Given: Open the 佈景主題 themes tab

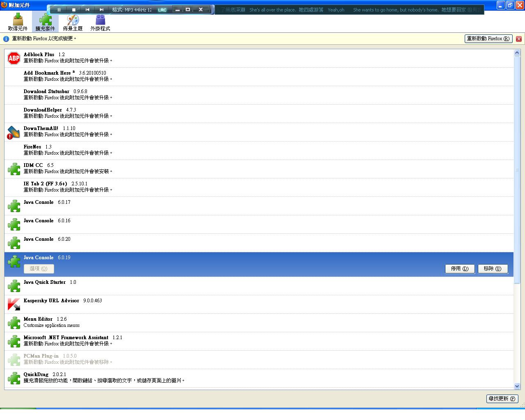Looking at the screenshot, I should click(73, 22).
